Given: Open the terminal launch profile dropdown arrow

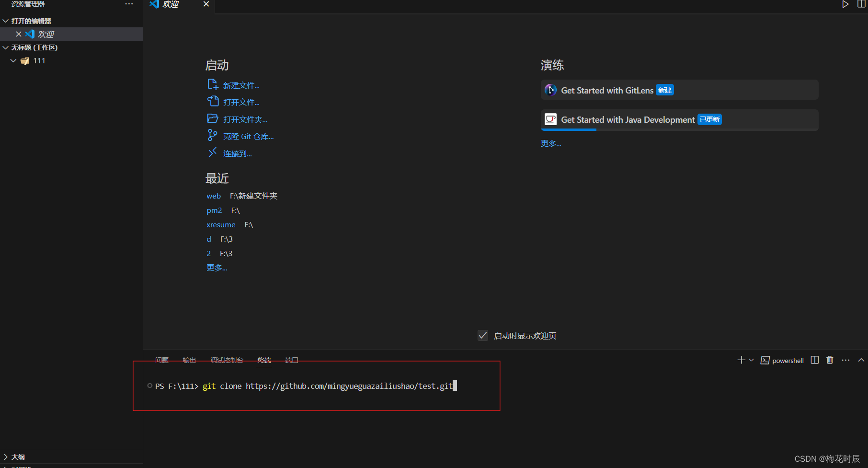Looking at the screenshot, I should point(751,360).
